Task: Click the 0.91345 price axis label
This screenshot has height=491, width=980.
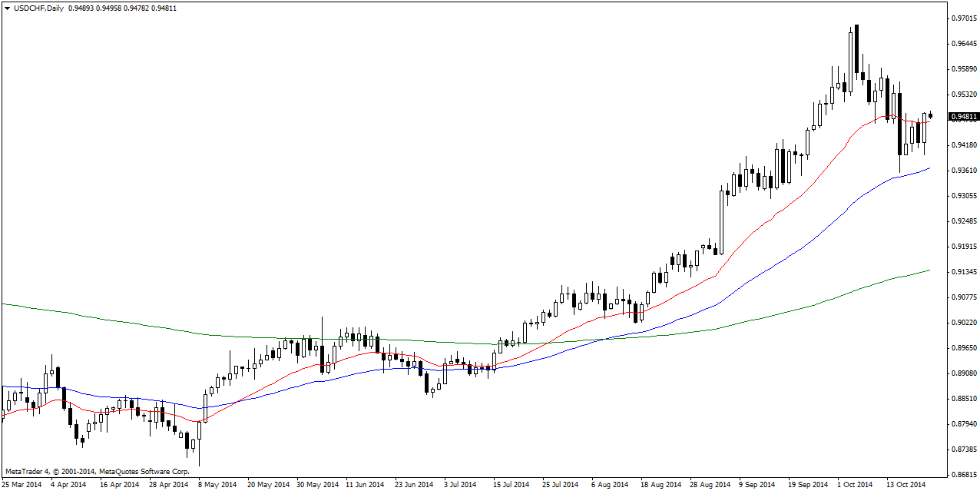Action: [964, 272]
